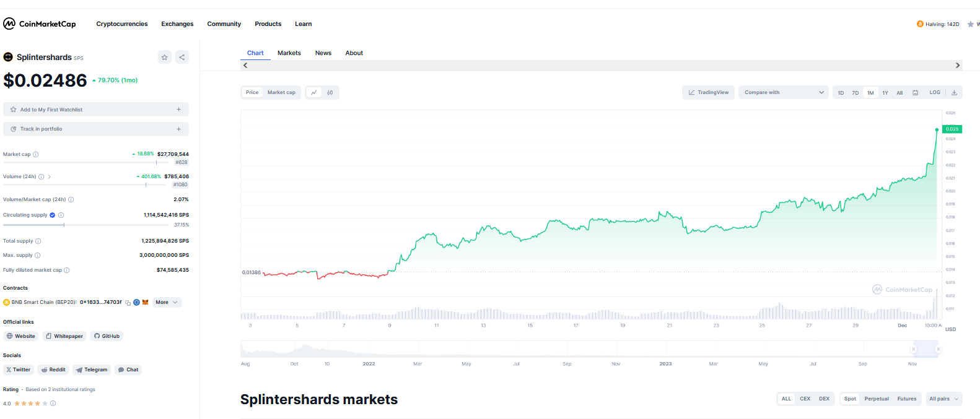Click the Bitcoin Halving countdown icon

(920, 24)
